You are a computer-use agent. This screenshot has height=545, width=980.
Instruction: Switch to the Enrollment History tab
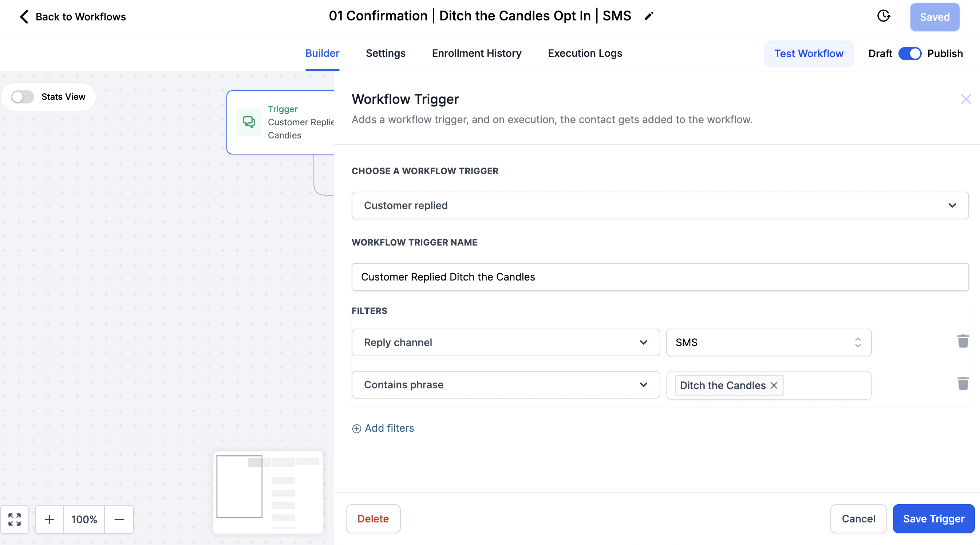[476, 53]
